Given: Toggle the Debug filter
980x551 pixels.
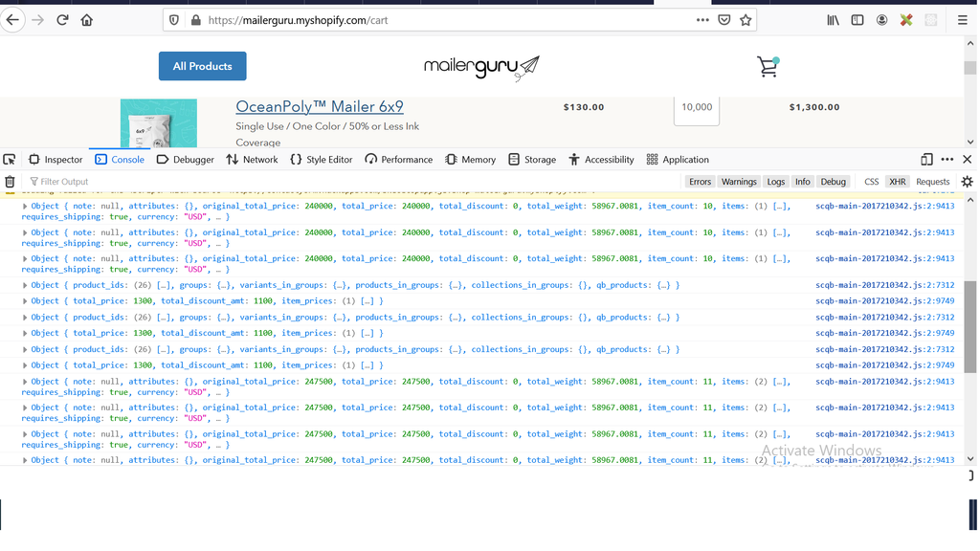Looking at the screenshot, I should pyautogui.click(x=834, y=181).
